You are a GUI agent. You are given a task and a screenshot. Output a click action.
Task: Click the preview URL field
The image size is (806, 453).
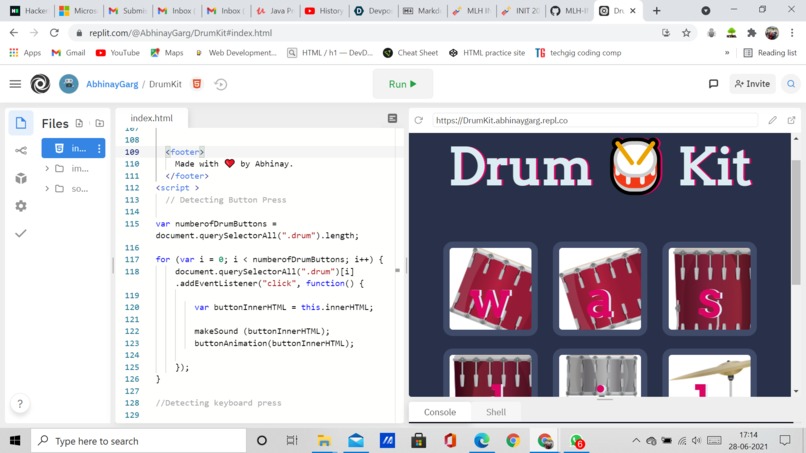[595, 120]
